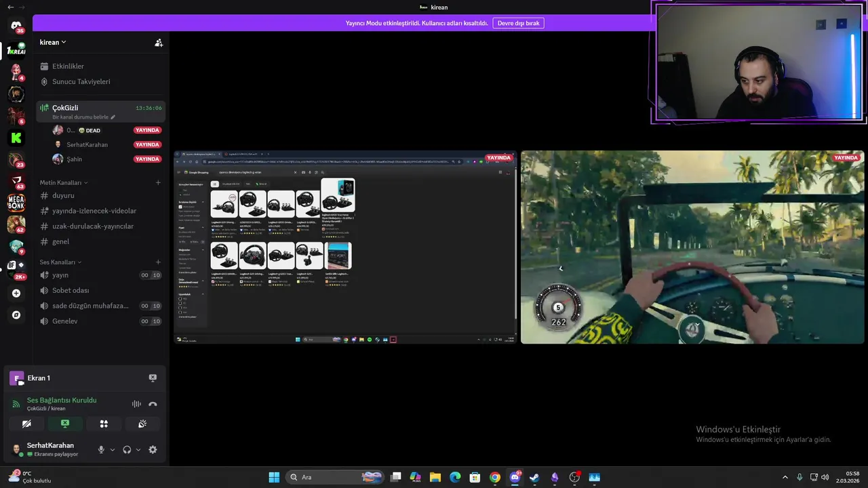Open volume control in system tray
Screen dimensions: 868x488
825,477
